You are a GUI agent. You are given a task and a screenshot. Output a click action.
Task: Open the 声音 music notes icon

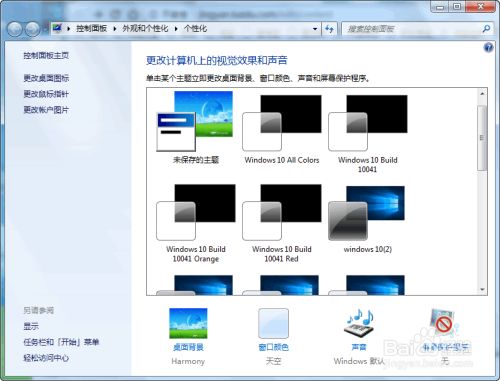(359, 323)
